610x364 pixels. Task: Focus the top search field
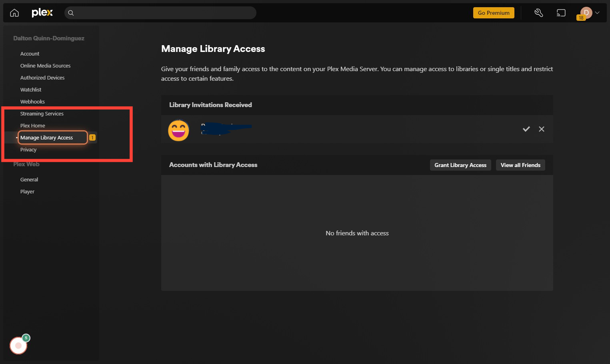pos(160,13)
